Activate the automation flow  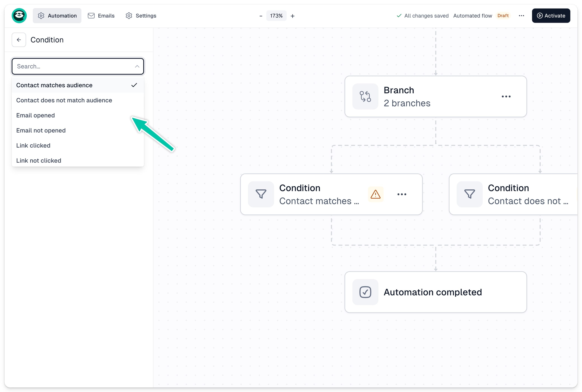pos(551,16)
